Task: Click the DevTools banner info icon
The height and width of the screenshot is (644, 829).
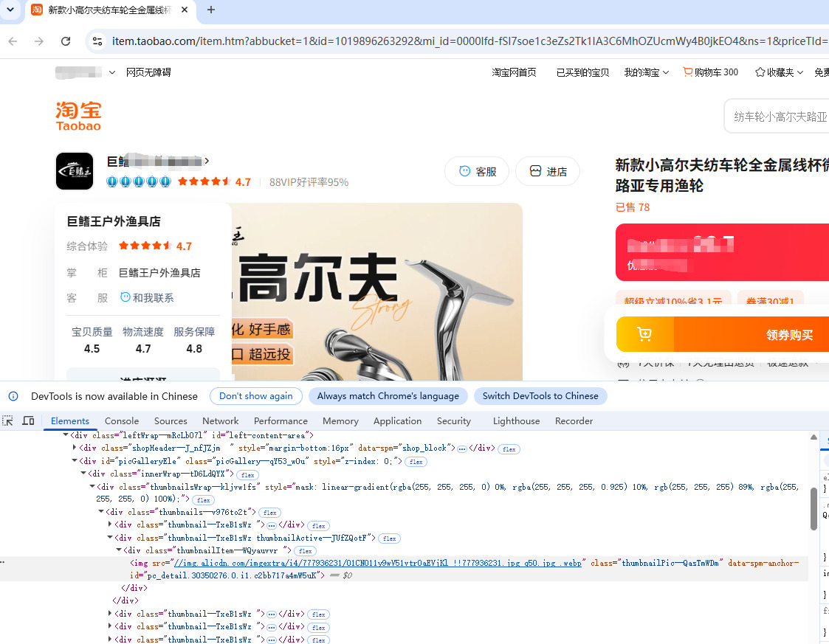Action: pos(13,396)
